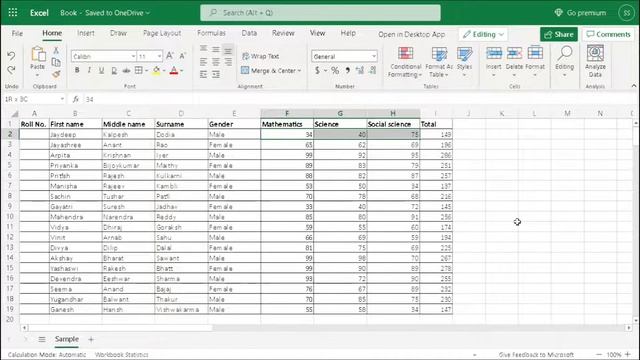
Task: Expand the Font Color arrow
Action: pyautogui.click(x=182, y=71)
